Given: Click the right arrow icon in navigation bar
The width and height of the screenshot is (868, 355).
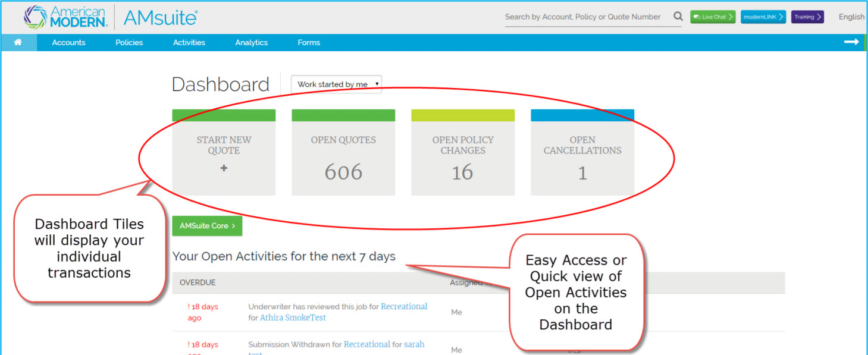Looking at the screenshot, I should [851, 42].
